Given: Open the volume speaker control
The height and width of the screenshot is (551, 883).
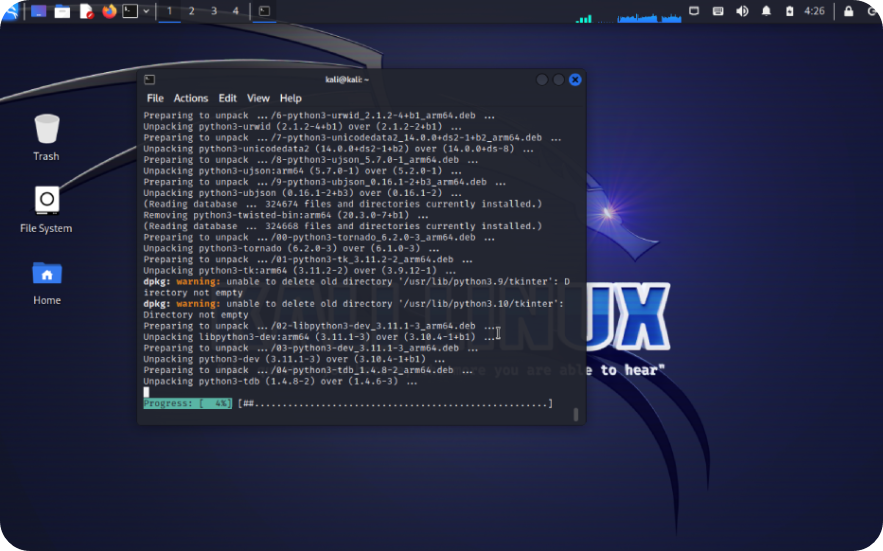Looking at the screenshot, I should [x=742, y=11].
